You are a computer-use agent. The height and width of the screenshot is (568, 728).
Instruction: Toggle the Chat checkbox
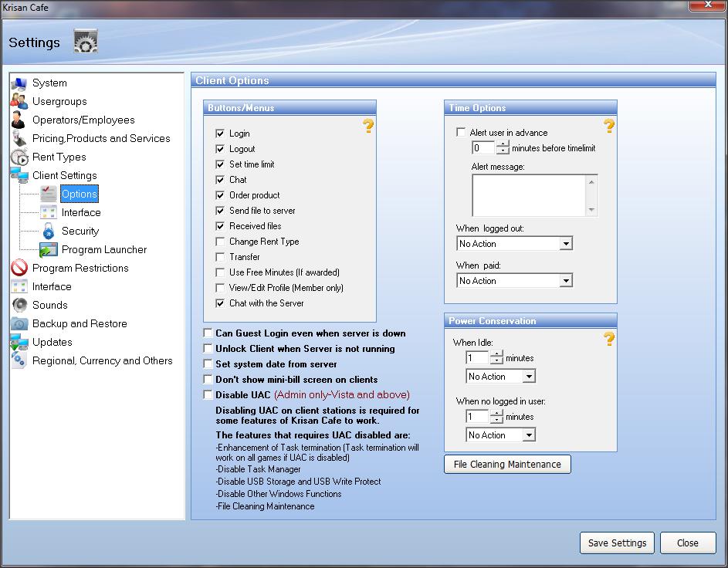(x=220, y=180)
